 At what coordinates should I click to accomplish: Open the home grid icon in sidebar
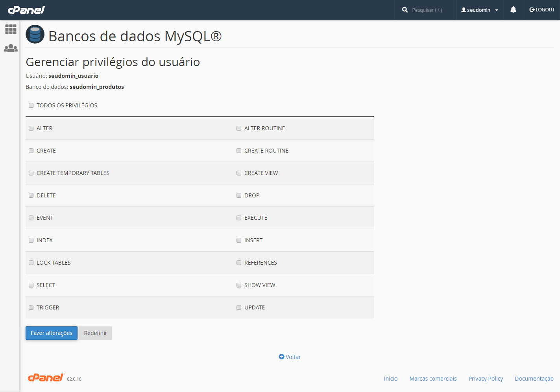(11, 29)
